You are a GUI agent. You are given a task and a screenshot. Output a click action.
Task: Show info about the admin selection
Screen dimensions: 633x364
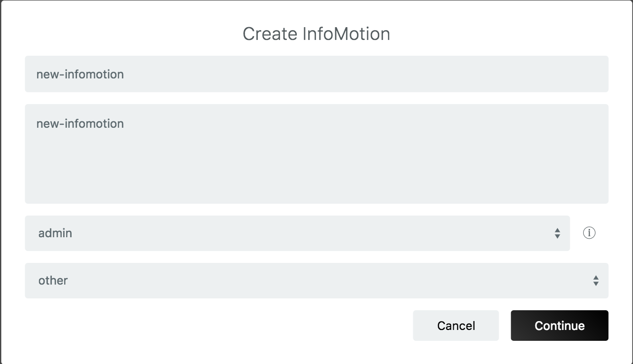[x=589, y=233]
